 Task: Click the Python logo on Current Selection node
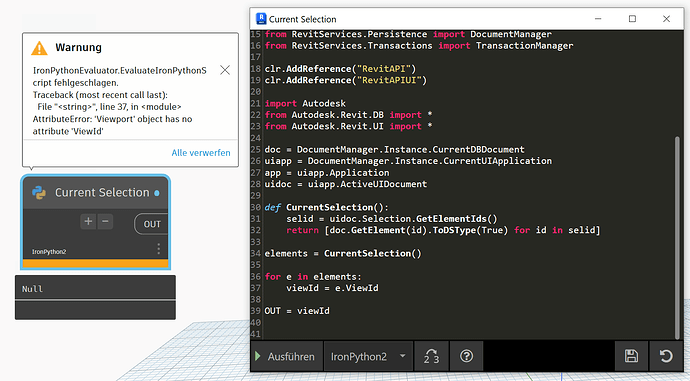coord(39,193)
